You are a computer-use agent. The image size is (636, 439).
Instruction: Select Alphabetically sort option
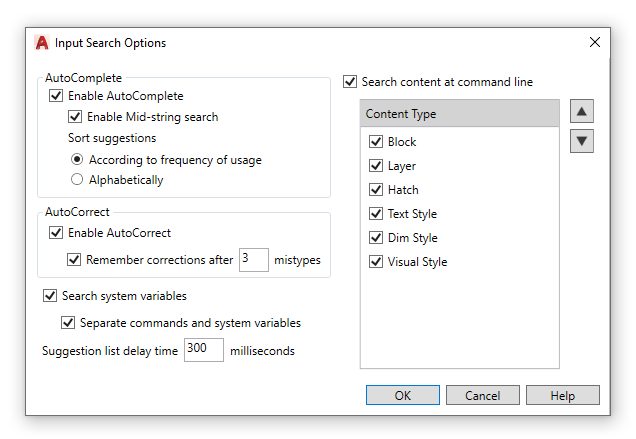click(x=77, y=180)
